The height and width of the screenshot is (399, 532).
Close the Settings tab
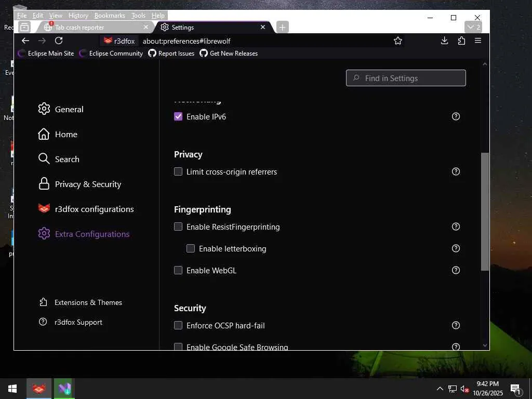[262, 27]
